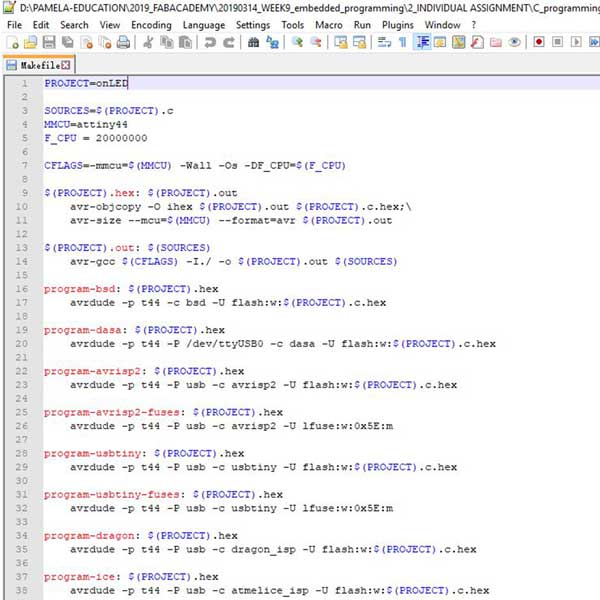The image size is (600, 600).
Task: Close the current document via toolbar Close icon
Action: [x=86, y=42]
